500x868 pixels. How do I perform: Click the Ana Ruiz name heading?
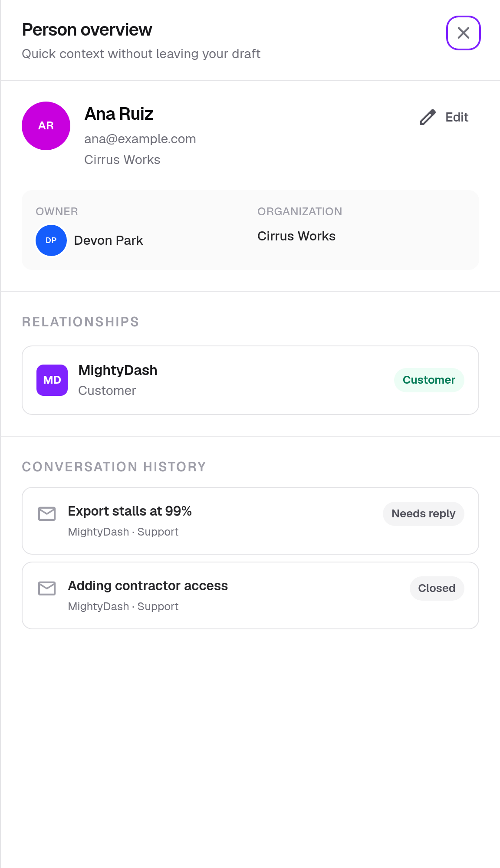coord(119,114)
